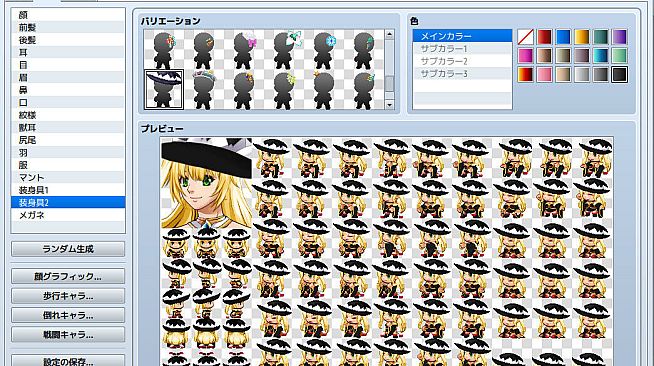Select the 目 category
Screen dimensions: 654x366
68,65
